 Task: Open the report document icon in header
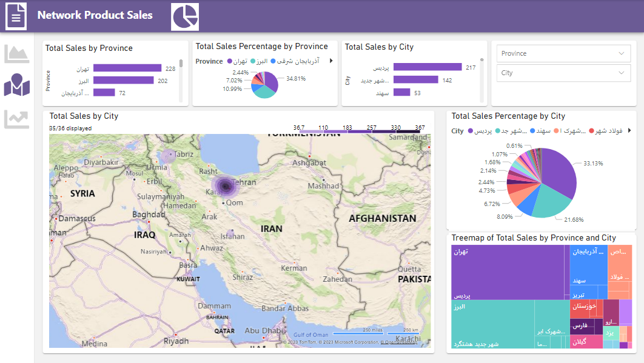16,16
